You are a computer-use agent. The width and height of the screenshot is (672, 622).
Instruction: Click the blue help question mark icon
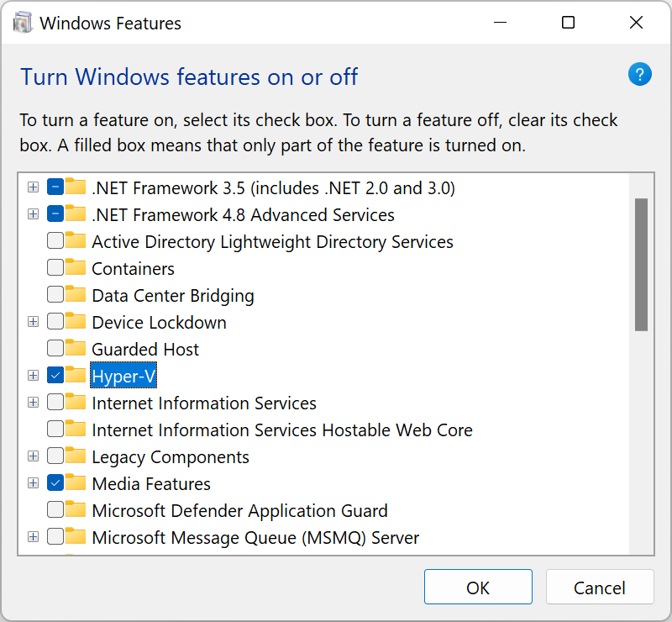tap(640, 75)
